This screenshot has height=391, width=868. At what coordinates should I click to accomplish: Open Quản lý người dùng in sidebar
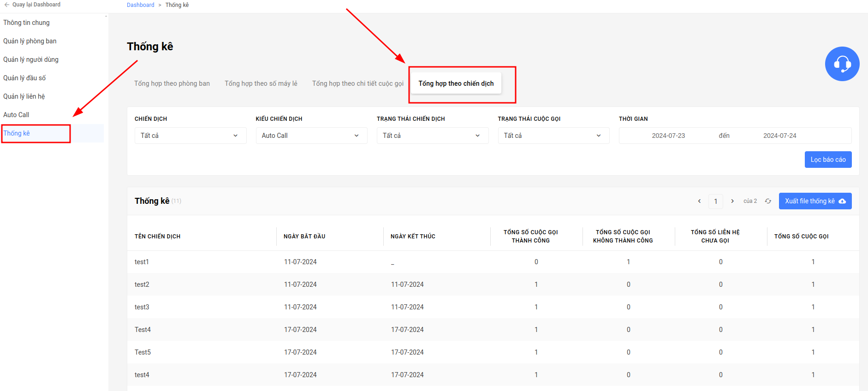coord(31,59)
